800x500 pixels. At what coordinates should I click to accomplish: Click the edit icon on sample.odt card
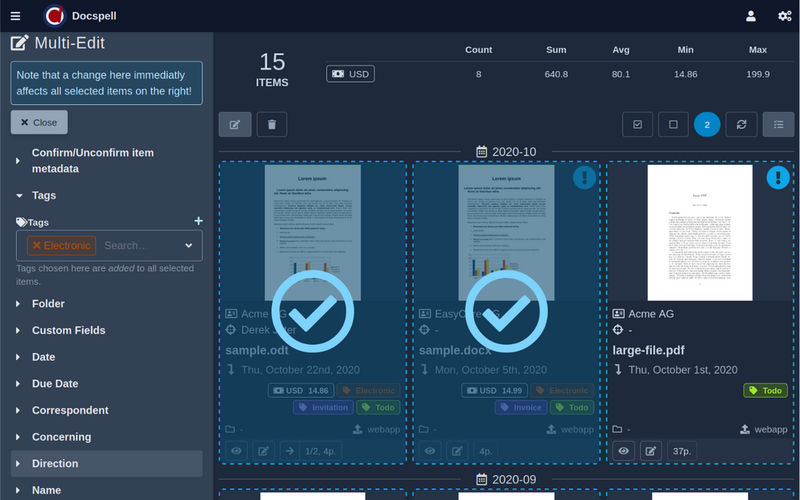[x=263, y=451]
